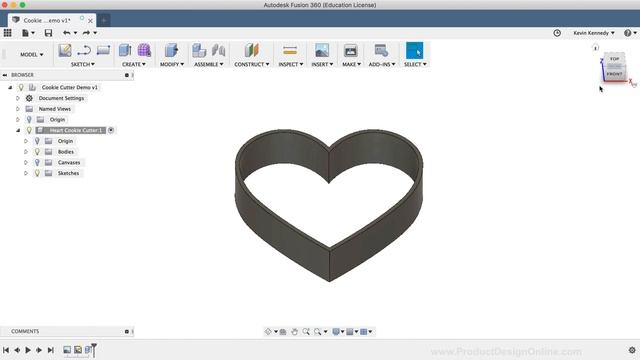Click the TOP face of ViewCube

click(614, 59)
